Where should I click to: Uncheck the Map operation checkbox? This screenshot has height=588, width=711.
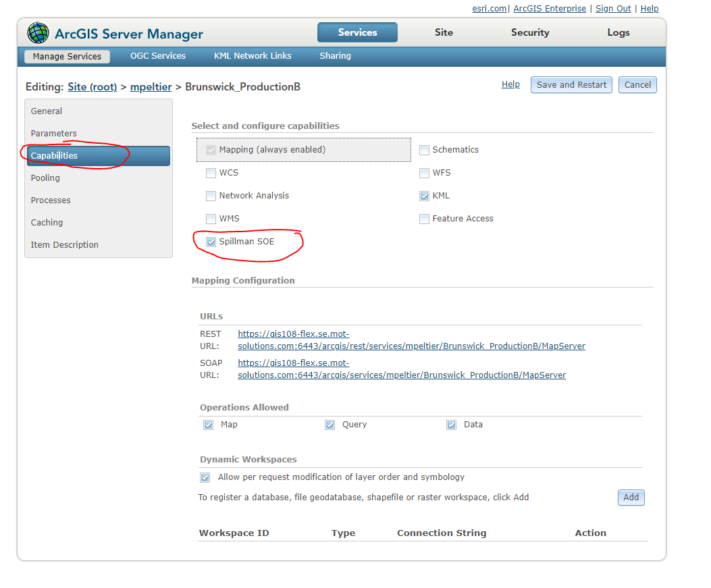click(x=209, y=425)
